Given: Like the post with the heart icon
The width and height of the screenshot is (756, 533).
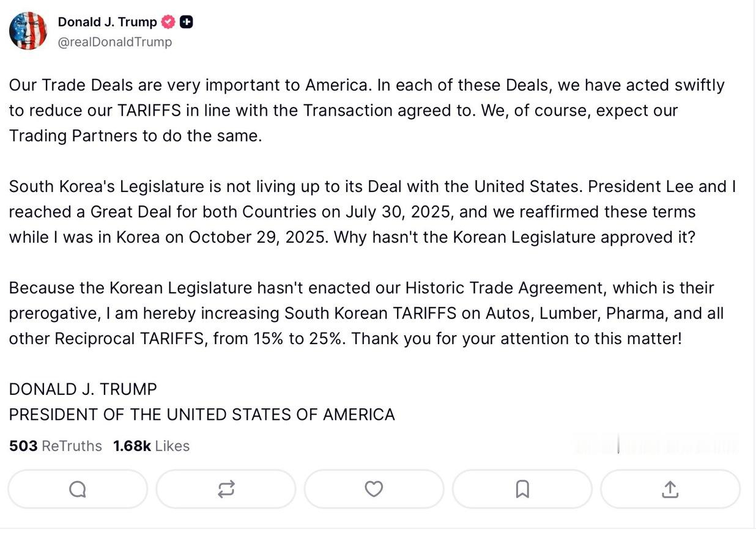Looking at the screenshot, I should 374,489.
